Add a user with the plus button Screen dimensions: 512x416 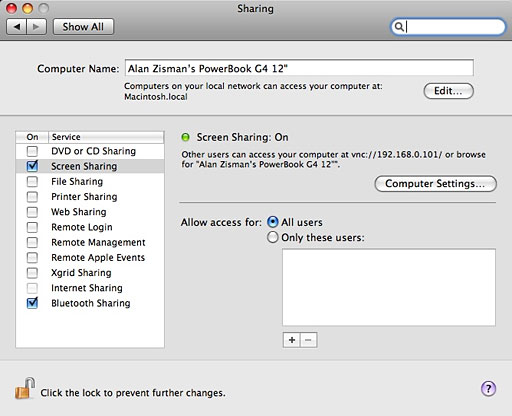coord(292,340)
